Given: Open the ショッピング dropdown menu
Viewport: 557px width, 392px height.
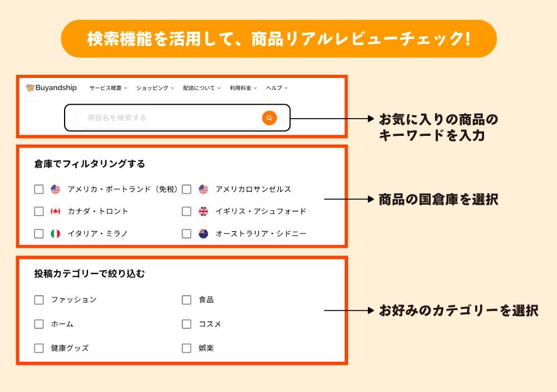Looking at the screenshot, I should click(155, 88).
